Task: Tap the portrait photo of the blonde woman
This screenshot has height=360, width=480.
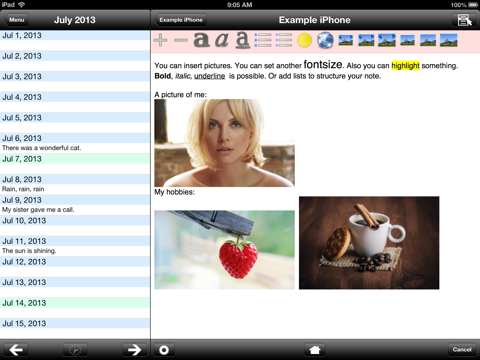Action: coord(224,143)
